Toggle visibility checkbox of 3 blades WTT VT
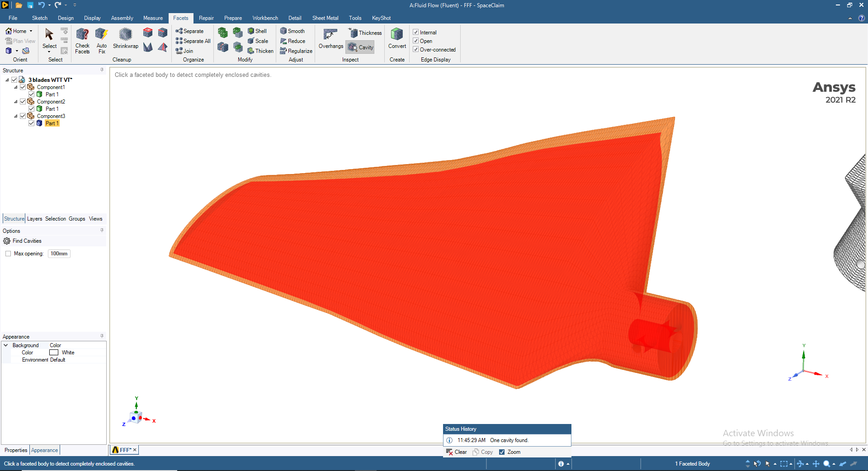868x471 pixels. click(14, 80)
